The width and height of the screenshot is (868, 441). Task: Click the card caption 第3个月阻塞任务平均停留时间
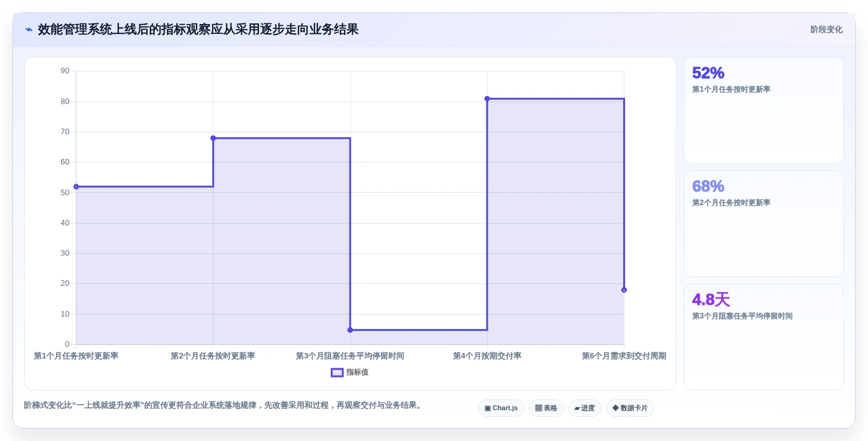[742, 316]
